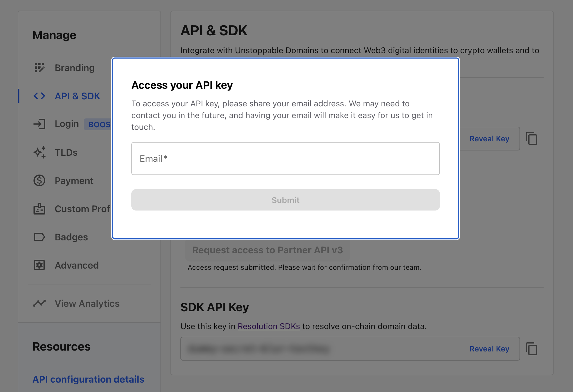The width and height of the screenshot is (573, 392).
Task: Copy the SDK API key
Action: pos(532,349)
